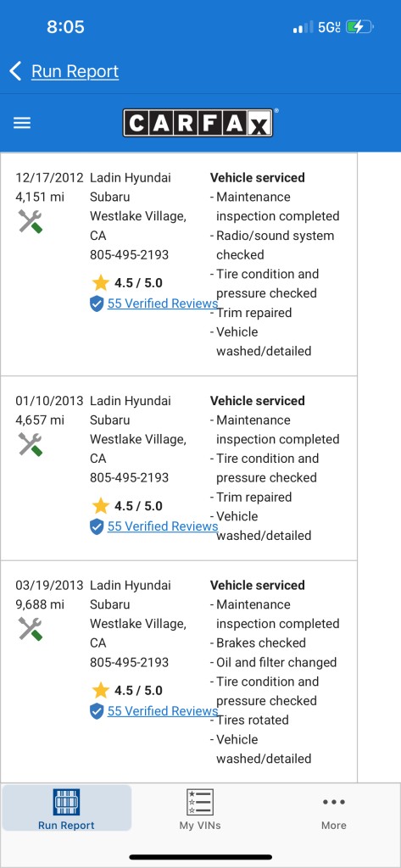Tap the back chevron beside Run Report
Image resolution: width=401 pixels, height=868 pixels.
pyautogui.click(x=15, y=71)
